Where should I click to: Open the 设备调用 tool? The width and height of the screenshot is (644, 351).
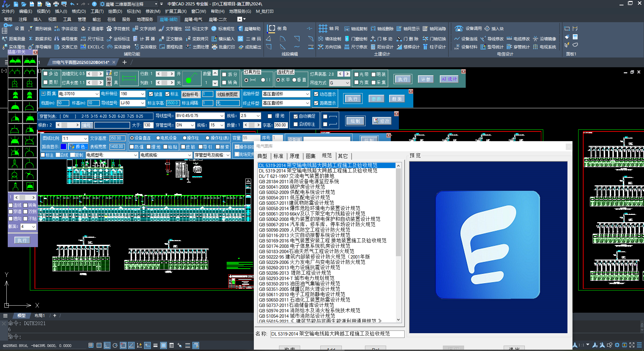(x=469, y=29)
